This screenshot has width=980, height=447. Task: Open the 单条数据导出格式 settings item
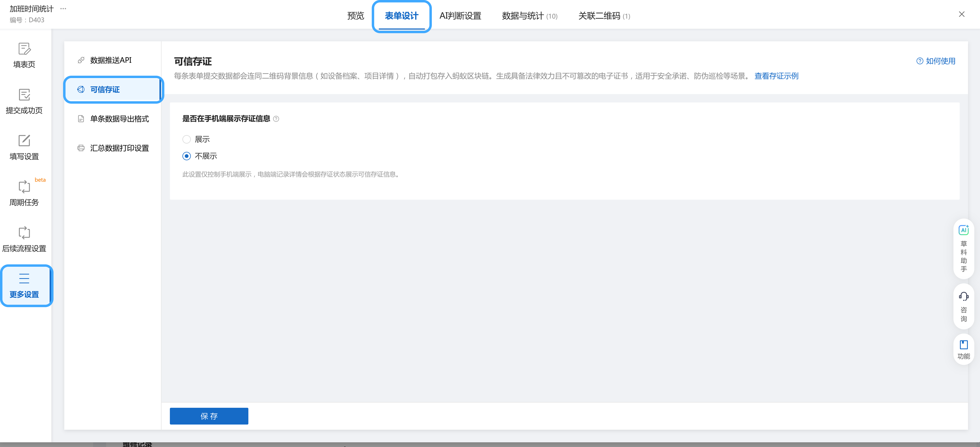pos(113,119)
